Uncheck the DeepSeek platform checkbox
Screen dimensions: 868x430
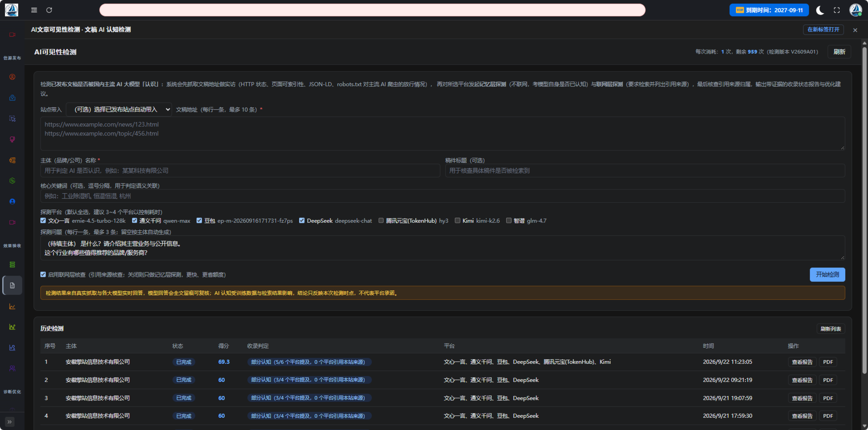point(302,220)
